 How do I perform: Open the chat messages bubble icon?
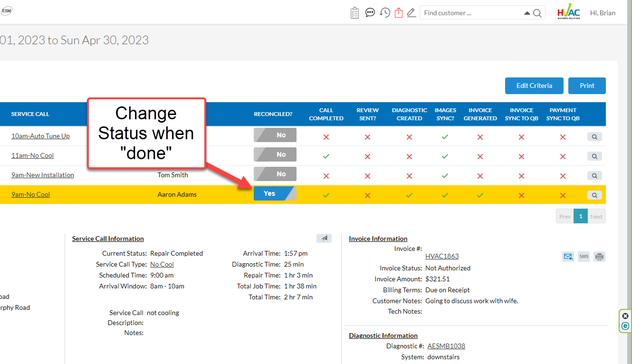[370, 13]
